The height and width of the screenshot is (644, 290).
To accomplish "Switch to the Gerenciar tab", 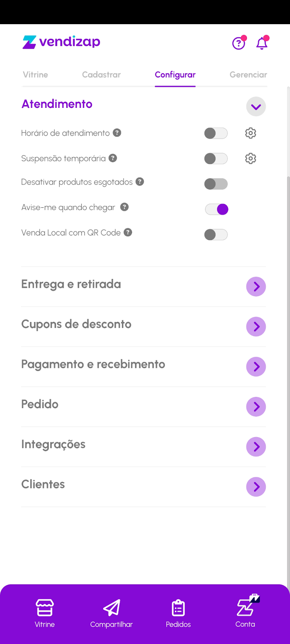I will (x=248, y=75).
